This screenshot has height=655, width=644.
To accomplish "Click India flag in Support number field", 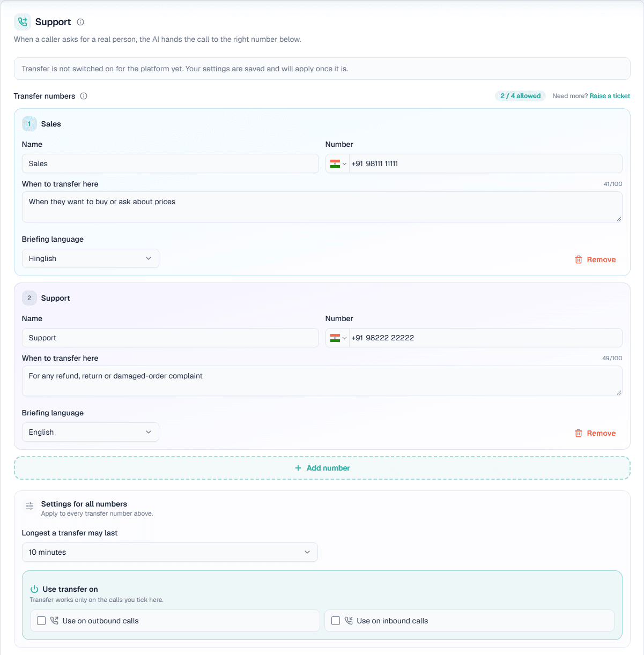I will 335,338.
